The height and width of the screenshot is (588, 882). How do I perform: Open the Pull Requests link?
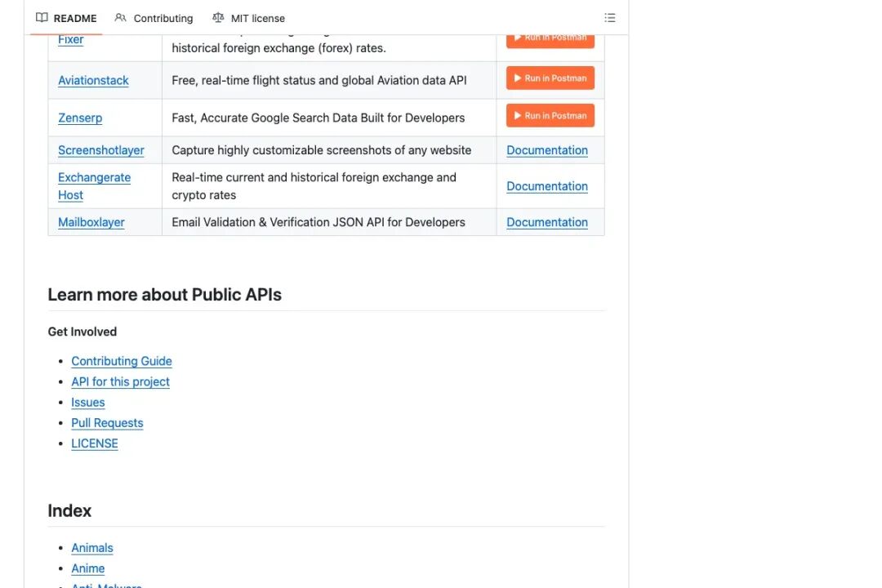tap(107, 423)
